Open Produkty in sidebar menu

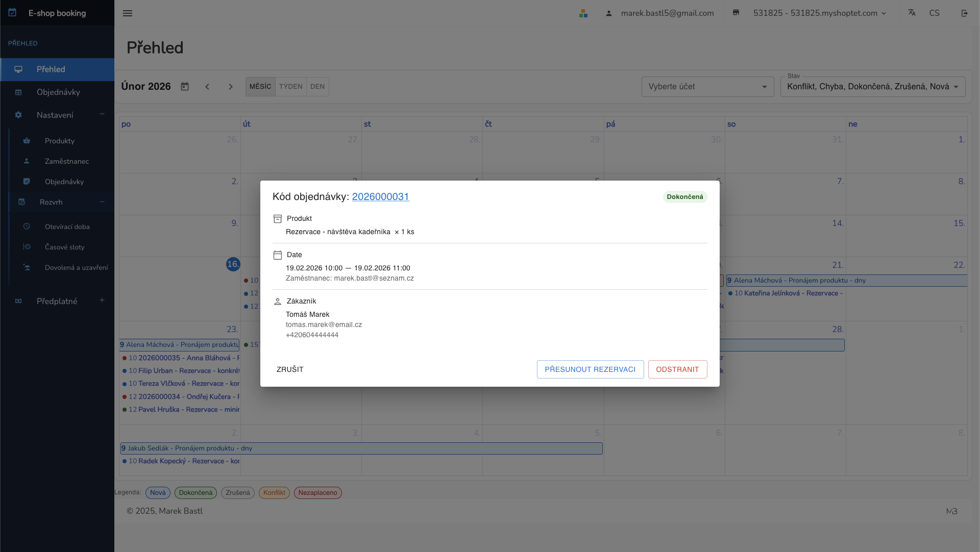(60, 141)
